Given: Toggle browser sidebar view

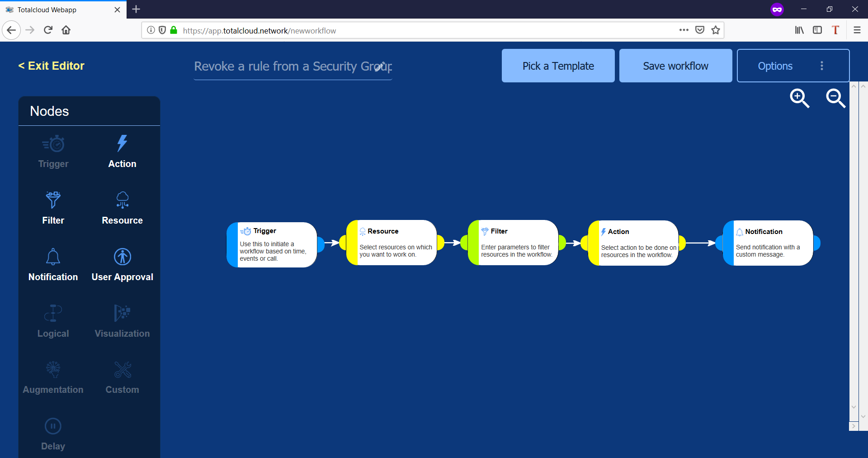Looking at the screenshot, I should 817,30.
